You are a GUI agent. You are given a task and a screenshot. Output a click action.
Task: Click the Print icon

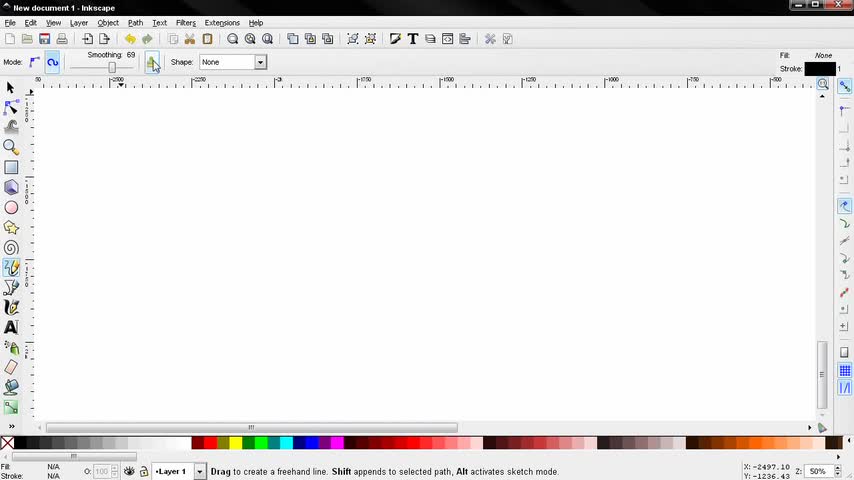tap(62, 39)
